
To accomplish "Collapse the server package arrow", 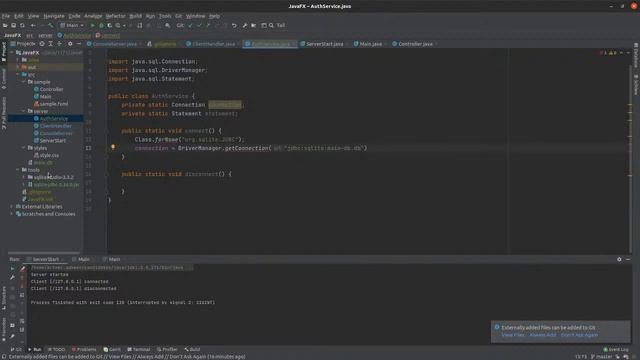I will [24, 111].
